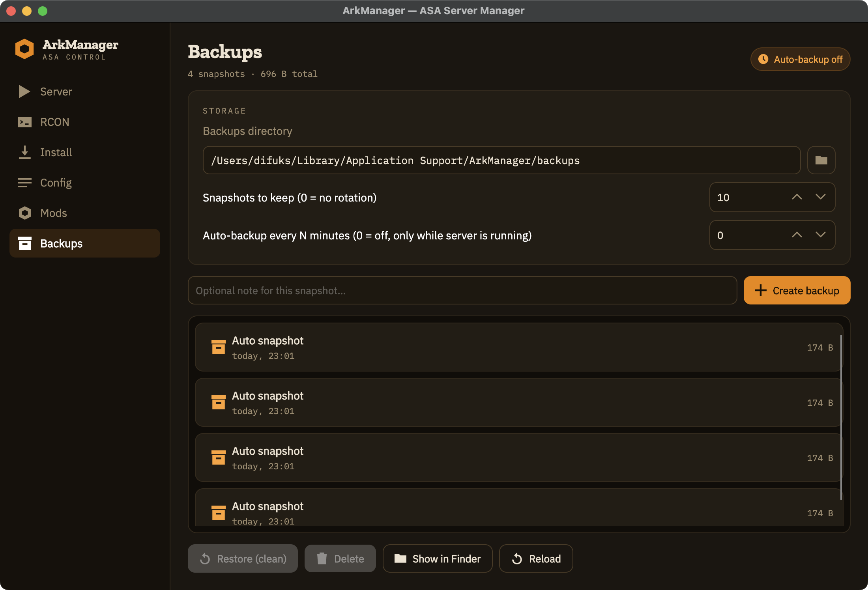
Task: Click the Auto-backup minutes number field
Action: [772, 235]
